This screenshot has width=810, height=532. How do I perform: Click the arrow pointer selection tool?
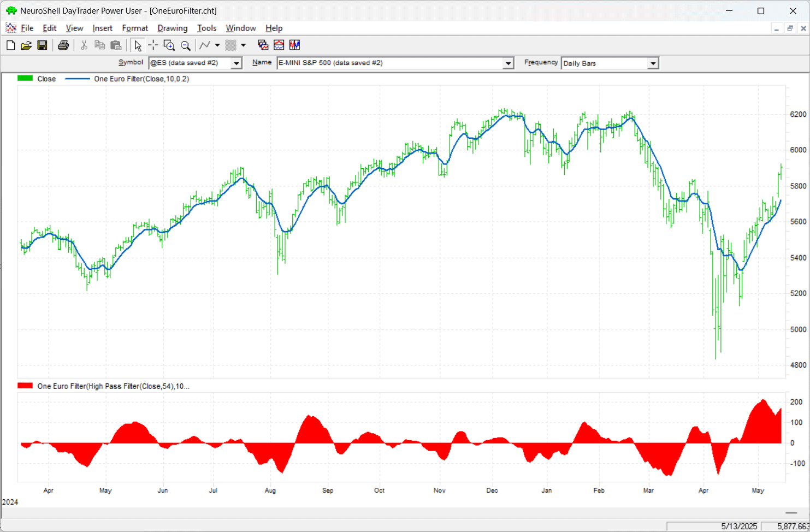click(x=138, y=45)
